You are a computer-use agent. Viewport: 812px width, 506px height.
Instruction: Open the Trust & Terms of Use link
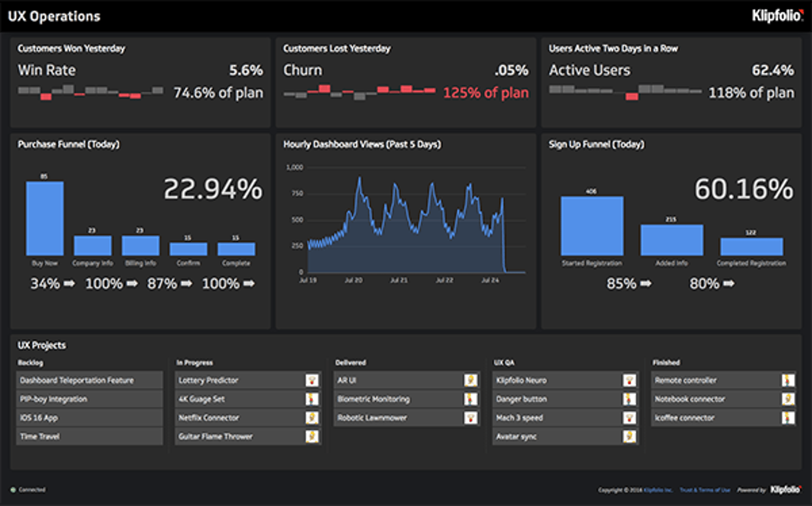point(705,490)
